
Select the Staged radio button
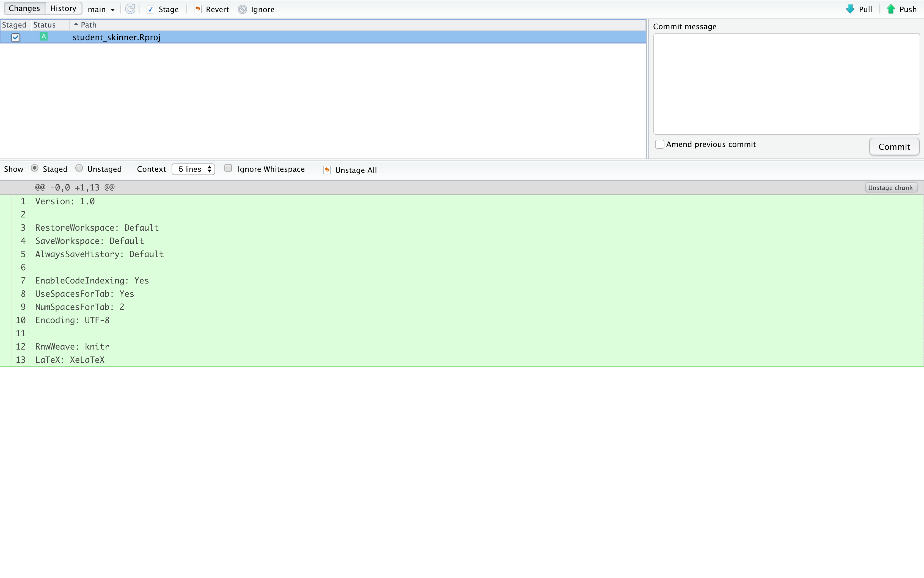pos(34,168)
